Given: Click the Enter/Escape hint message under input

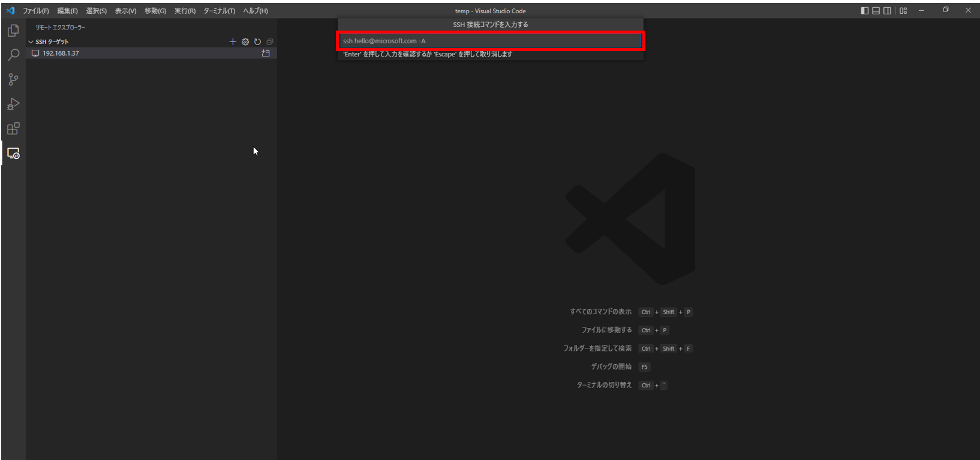Looking at the screenshot, I should tap(428, 54).
